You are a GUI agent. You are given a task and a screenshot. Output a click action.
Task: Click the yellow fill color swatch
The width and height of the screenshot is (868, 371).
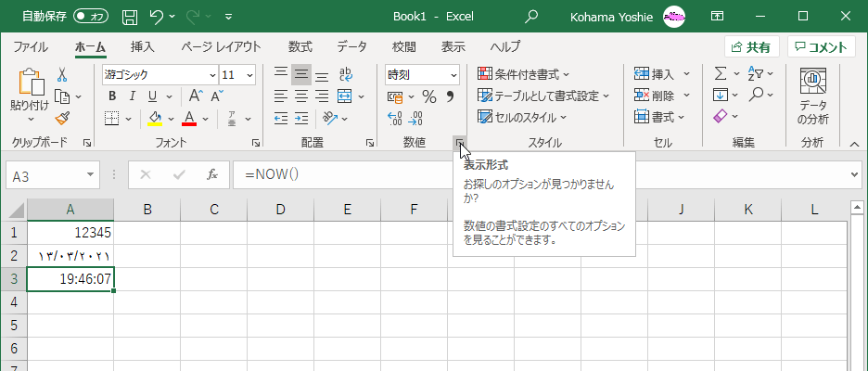click(x=155, y=118)
